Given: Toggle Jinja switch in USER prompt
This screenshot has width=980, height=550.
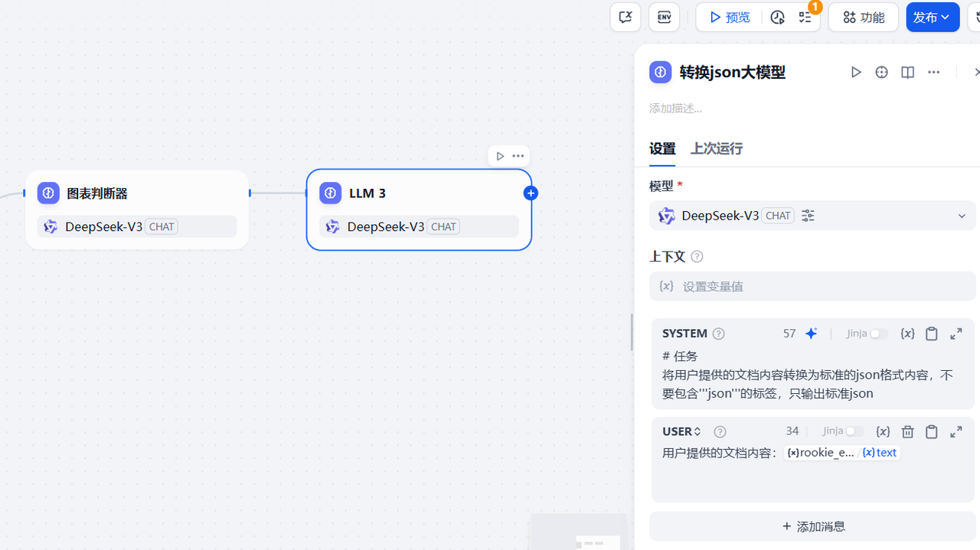Looking at the screenshot, I should coord(854,431).
